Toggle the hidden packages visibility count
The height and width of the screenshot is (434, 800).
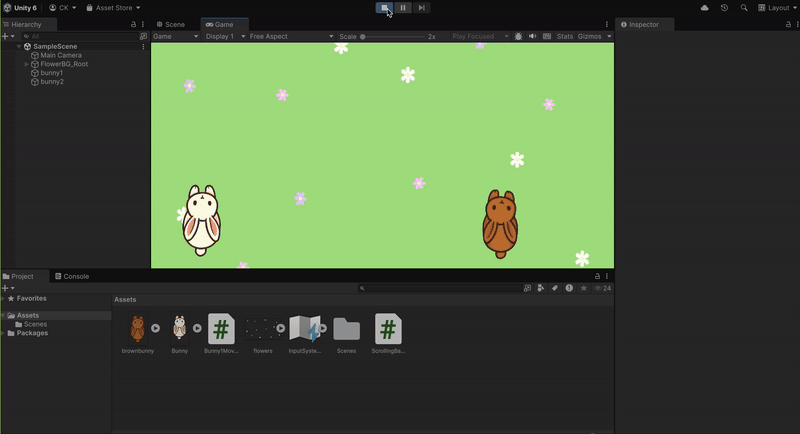tap(603, 288)
